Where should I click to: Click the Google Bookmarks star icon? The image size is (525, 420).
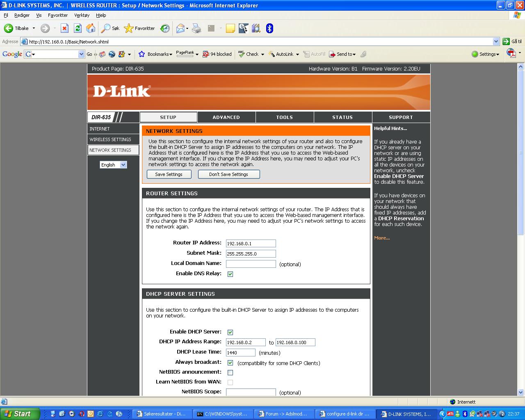pyautogui.click(x=142, y=54)
